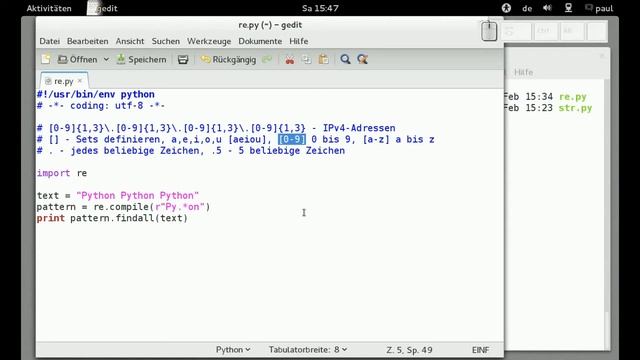Viewport: 640px width, 360px height.
Task: Click the IPv4-Adressen comment text
Action: click(x=359, y=128)
